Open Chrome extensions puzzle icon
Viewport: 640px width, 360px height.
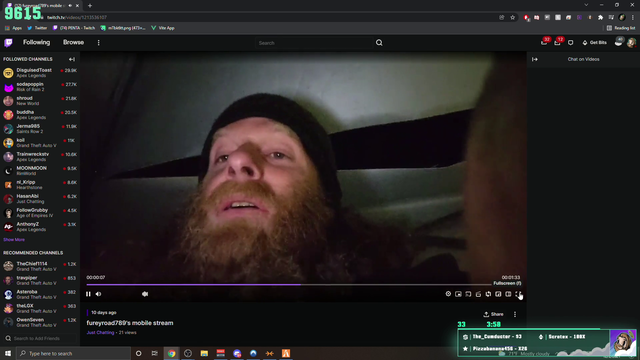(x=600, y=18)
